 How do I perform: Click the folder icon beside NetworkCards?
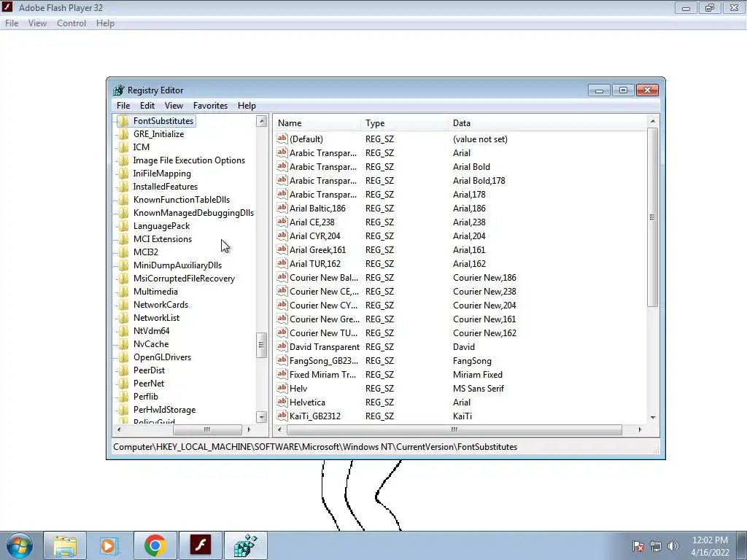pyautogui.click(x=123, y=304)
